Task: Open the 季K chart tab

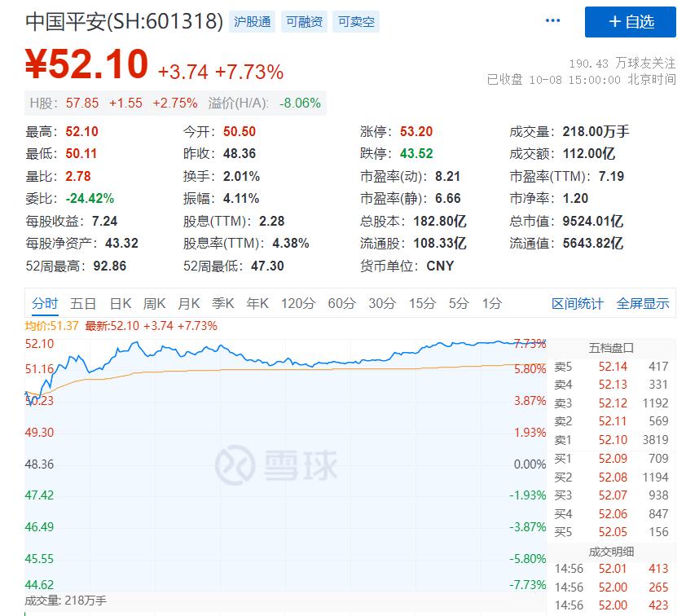Action: tap(223, 303)
